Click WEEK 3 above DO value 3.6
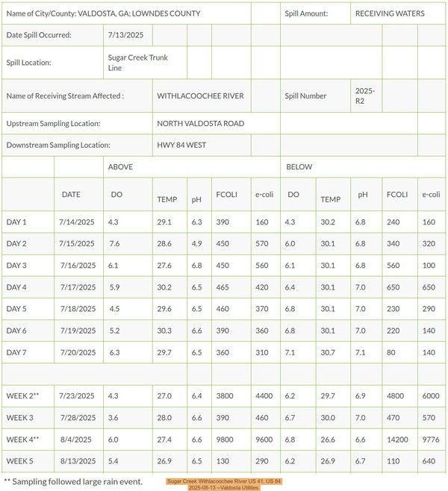Viewport: 448px width, 491px height. [113, 418]
